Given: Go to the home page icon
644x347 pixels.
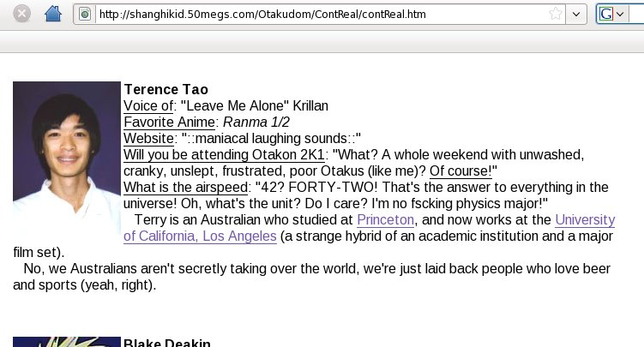Looking at the screenshot, I should [53, 14].
